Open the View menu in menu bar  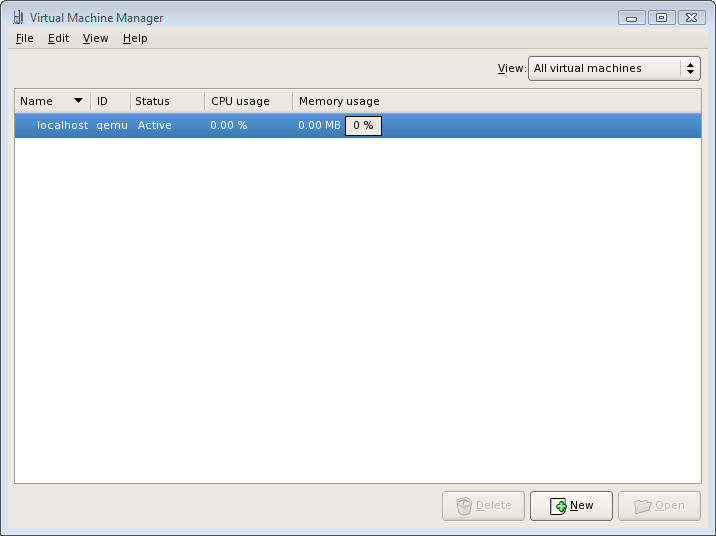pyautogui.click(x=95, y=38)
